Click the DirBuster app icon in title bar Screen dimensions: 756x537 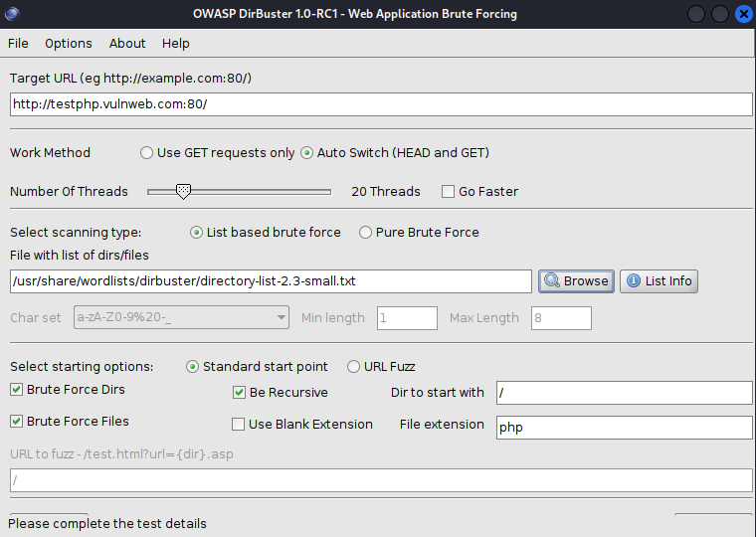pos(12,14)
